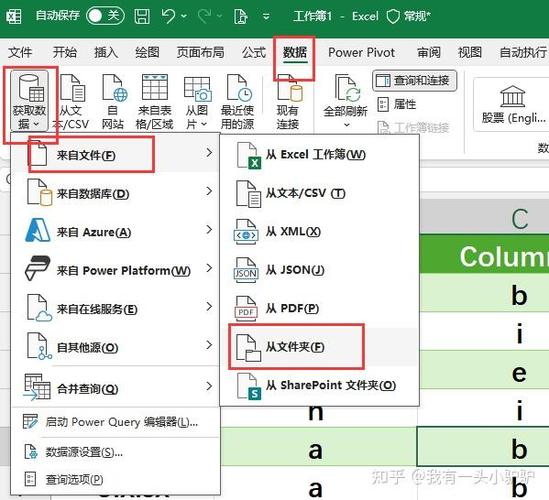
Task: Open 来自数据库(D) submenu
Action: click(x=116, y=193)
